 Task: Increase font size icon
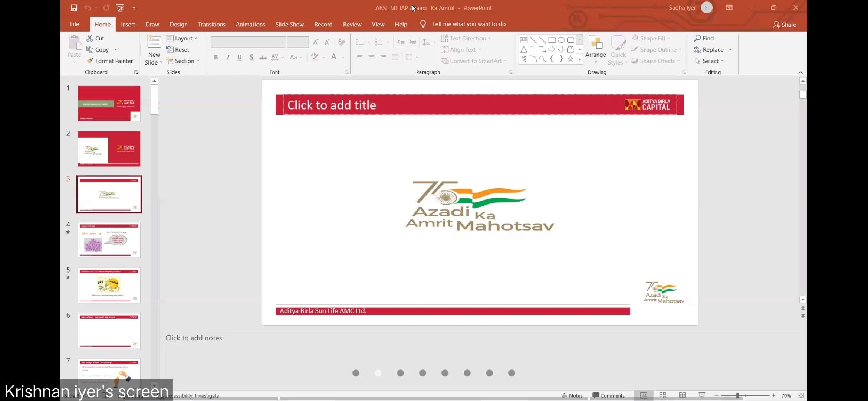(x=316, y=42)
